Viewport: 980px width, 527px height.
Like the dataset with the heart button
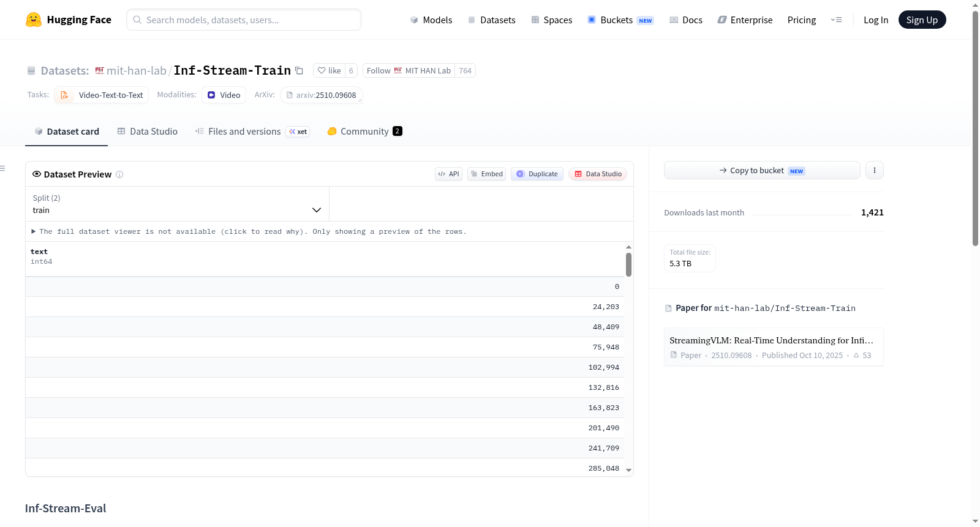click(x=329, y=70)
